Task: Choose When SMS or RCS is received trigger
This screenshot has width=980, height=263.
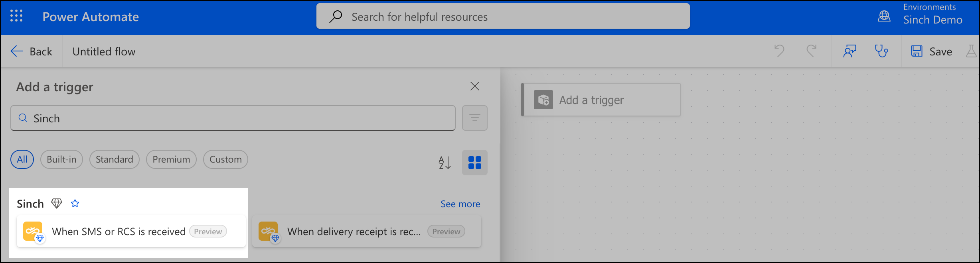Action: [131, 232]
